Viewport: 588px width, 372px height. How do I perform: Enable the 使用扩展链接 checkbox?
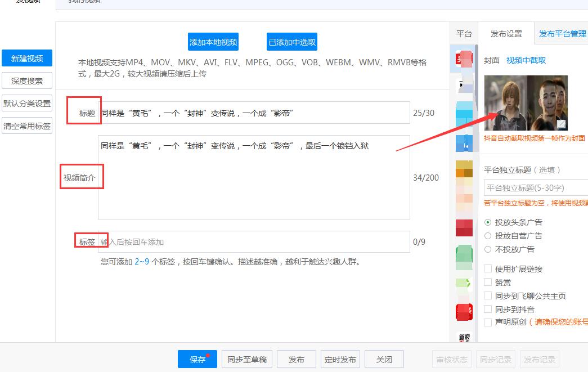[x=488, y=269]
